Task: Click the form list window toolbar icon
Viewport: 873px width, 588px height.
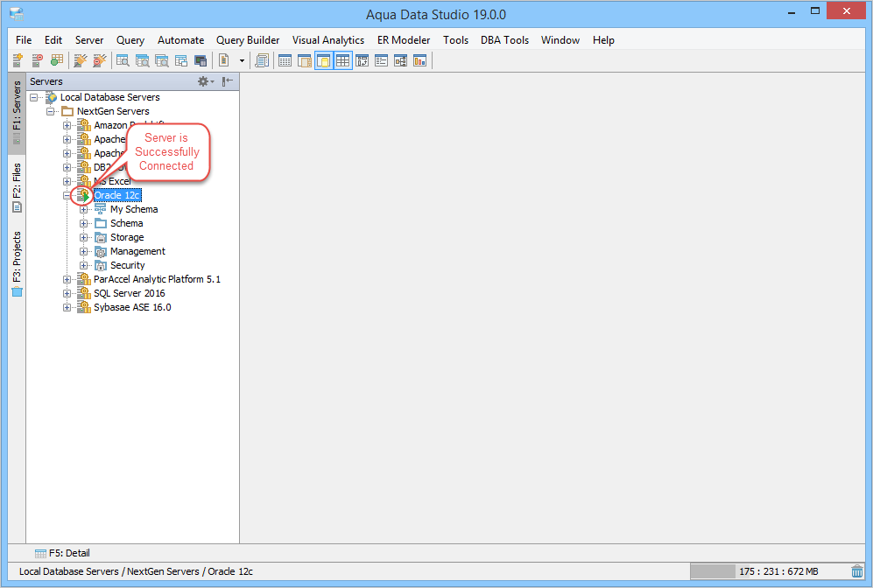Action: coord(382,60)
